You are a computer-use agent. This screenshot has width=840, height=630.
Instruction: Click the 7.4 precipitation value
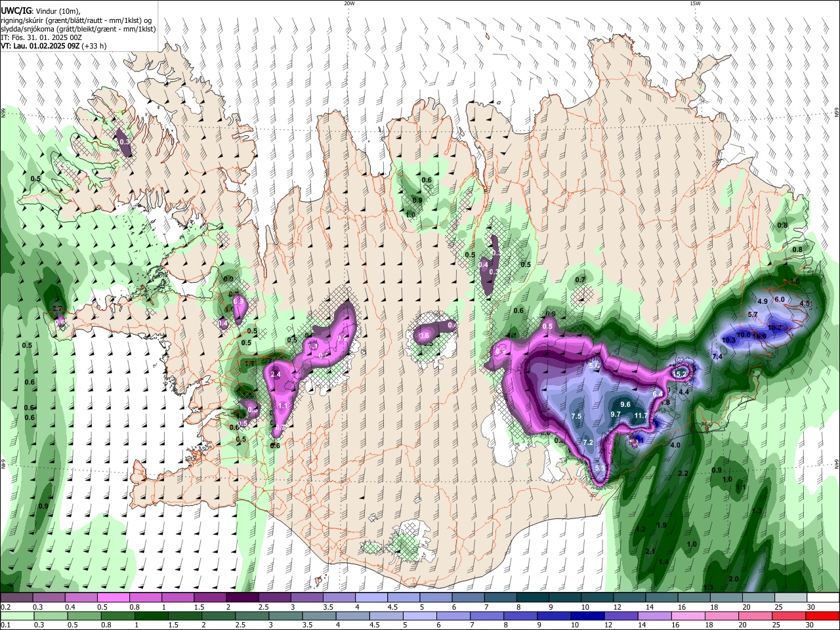tap(717, 356)
